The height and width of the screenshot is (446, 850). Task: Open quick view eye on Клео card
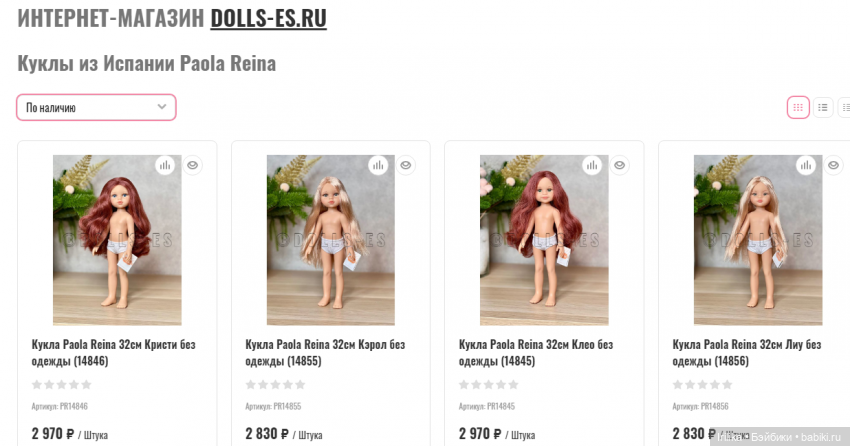tap(619, 165)
